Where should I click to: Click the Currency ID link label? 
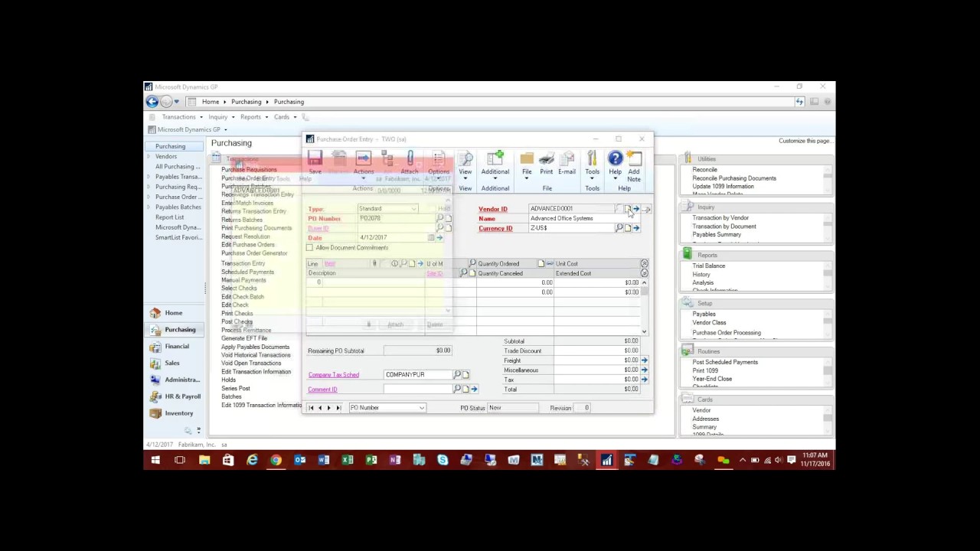(x=495, y=228)
